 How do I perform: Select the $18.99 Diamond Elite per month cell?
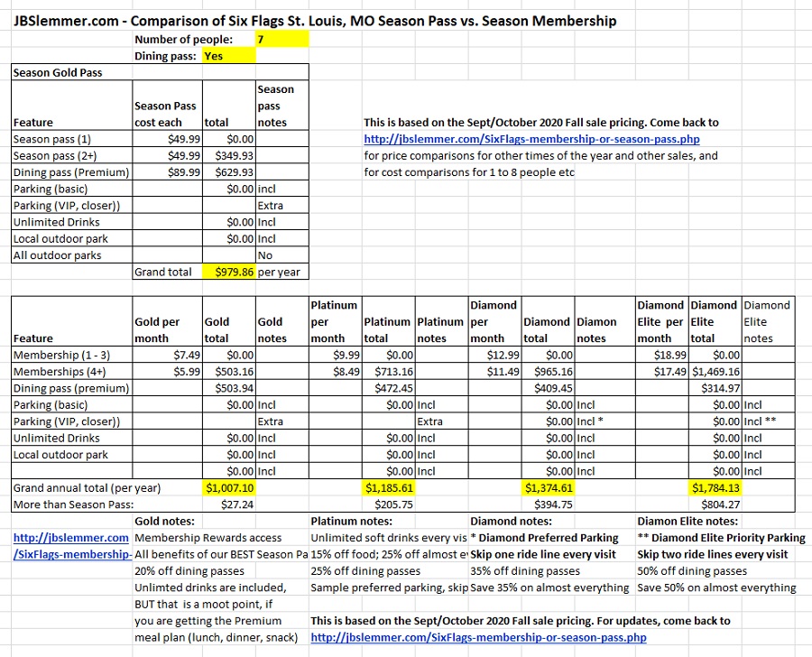click(x=662, y=355)
